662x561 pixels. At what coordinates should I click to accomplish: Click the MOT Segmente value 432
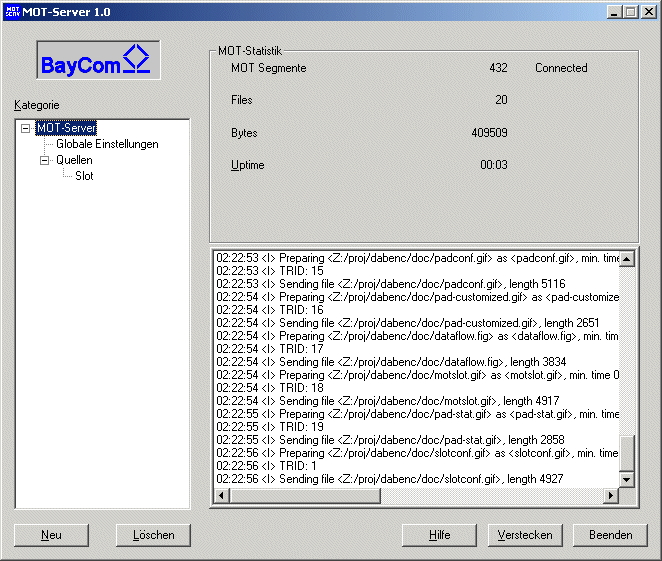click(x=498, y=68)
